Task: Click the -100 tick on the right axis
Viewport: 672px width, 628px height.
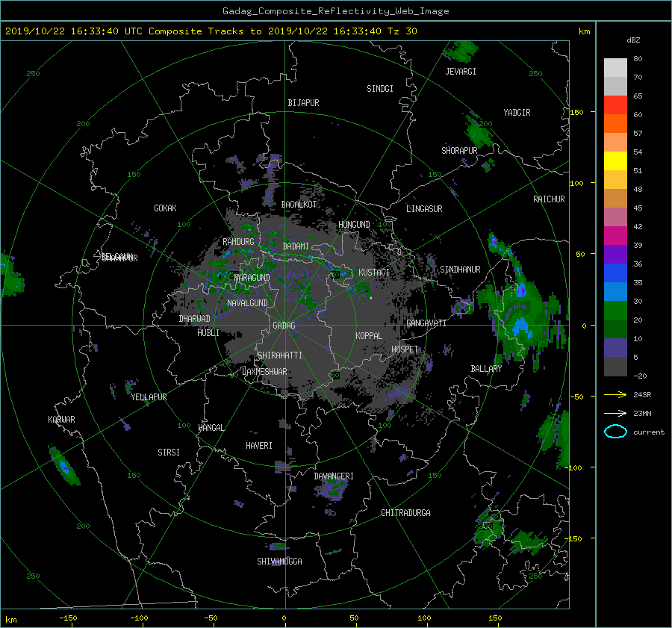Action: point(575,467)
